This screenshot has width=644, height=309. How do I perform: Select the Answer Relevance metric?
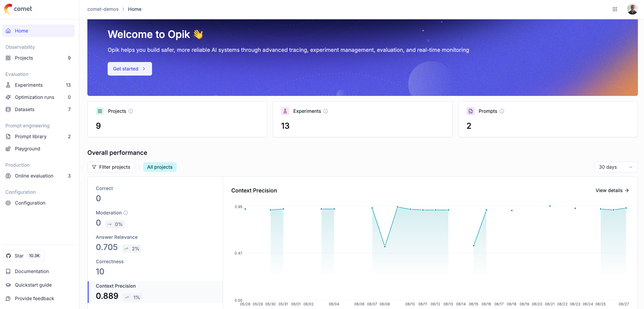[155, 243]
